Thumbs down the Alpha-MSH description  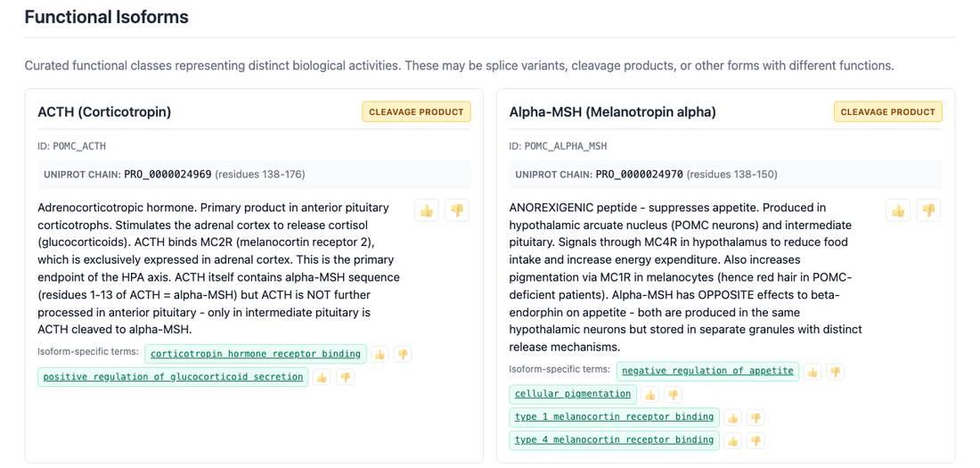[928, 211]
